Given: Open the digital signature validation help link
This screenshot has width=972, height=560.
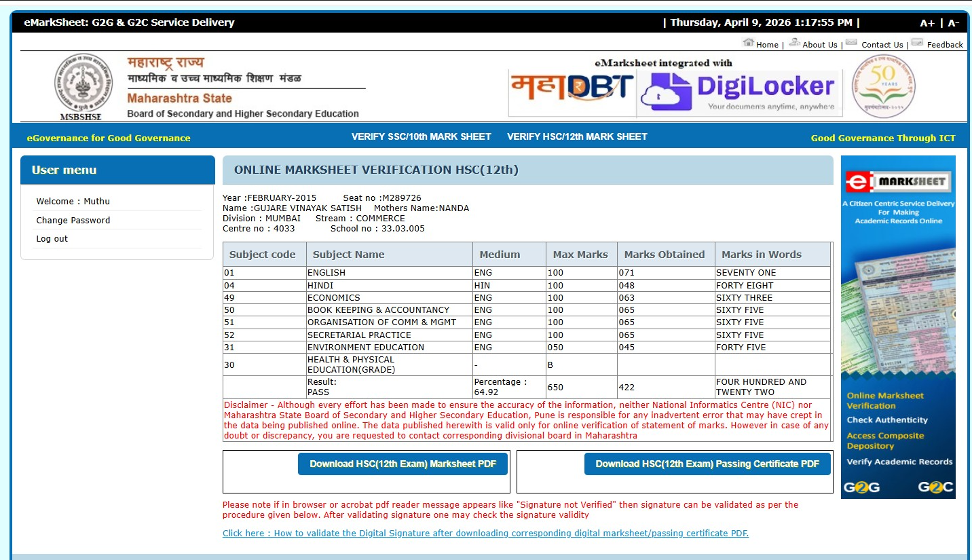Looking at the screenshot, I should pos(485,533).
